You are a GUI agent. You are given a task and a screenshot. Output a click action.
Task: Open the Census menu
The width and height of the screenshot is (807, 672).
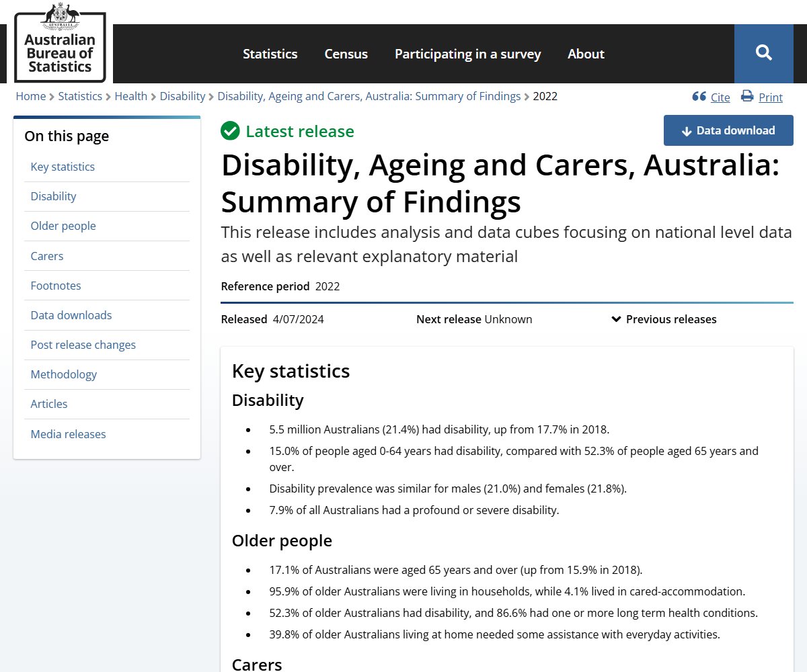[346, 54]
